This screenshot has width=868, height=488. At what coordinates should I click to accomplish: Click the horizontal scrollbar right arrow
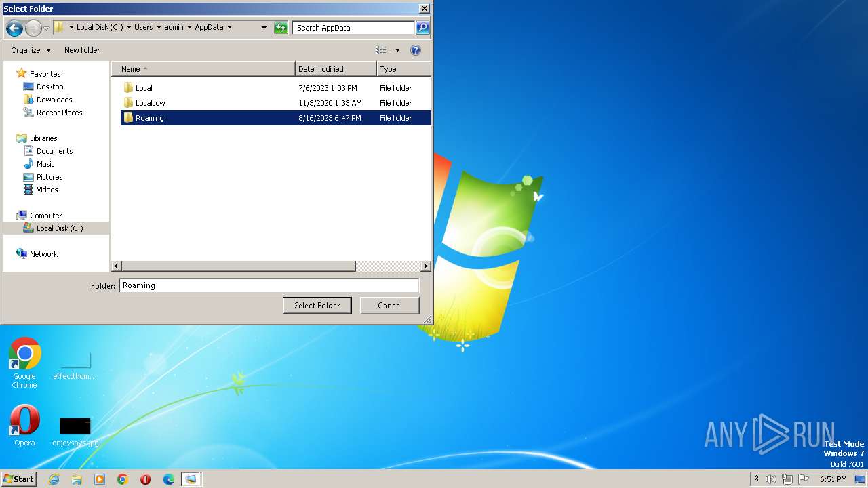(426, 266)
